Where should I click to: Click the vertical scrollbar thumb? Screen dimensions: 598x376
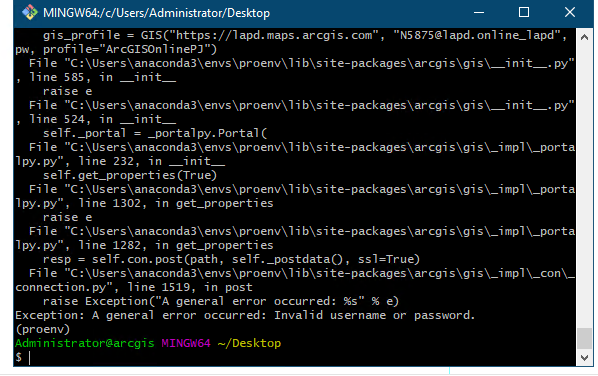(584, 338)
